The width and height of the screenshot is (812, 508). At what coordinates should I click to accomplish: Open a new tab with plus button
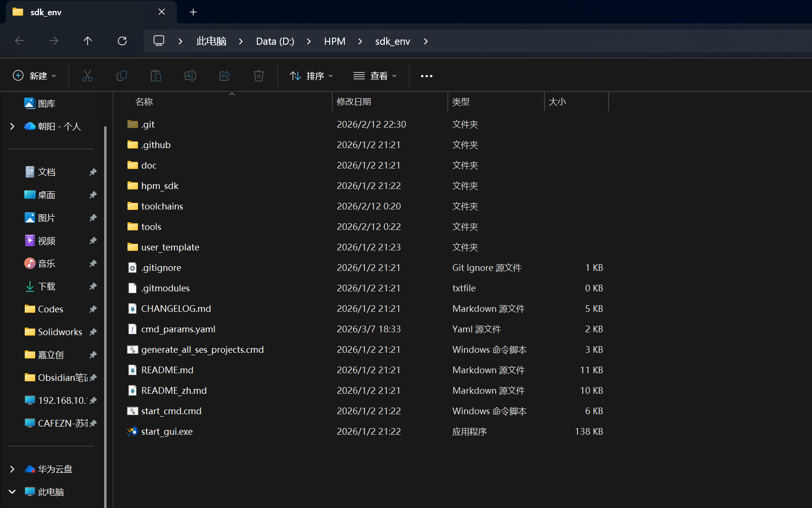tap(193, 12)
